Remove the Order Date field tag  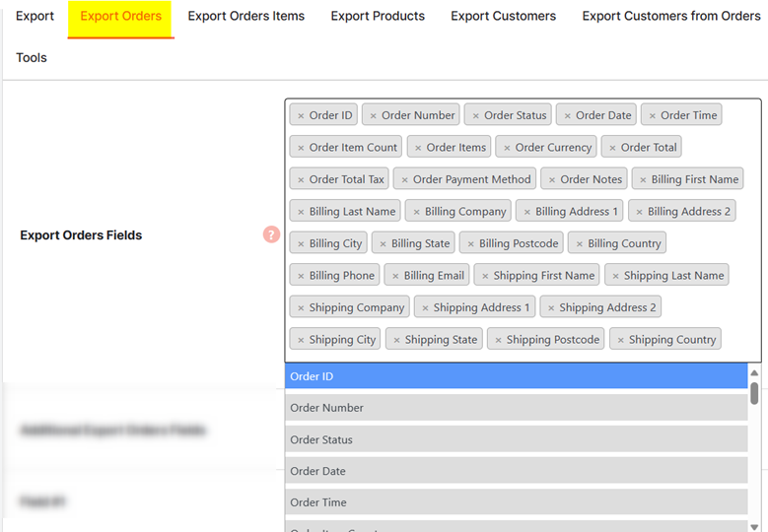pos(567,116)
